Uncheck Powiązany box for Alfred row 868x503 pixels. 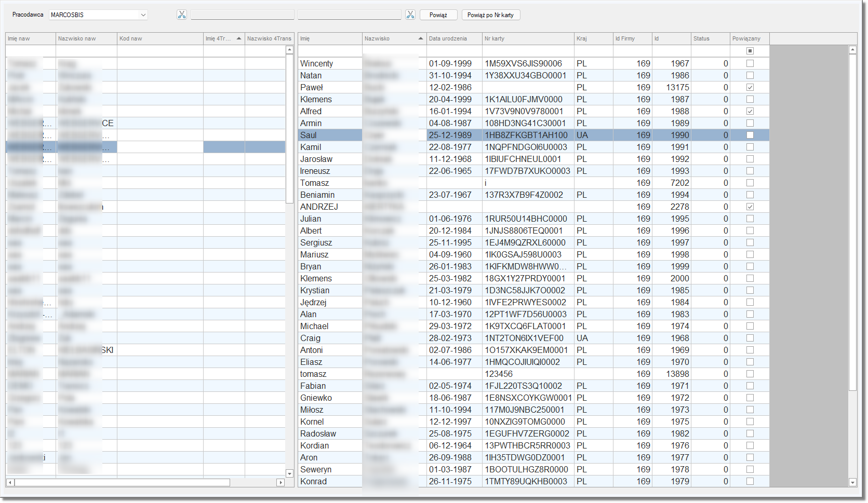750,111
